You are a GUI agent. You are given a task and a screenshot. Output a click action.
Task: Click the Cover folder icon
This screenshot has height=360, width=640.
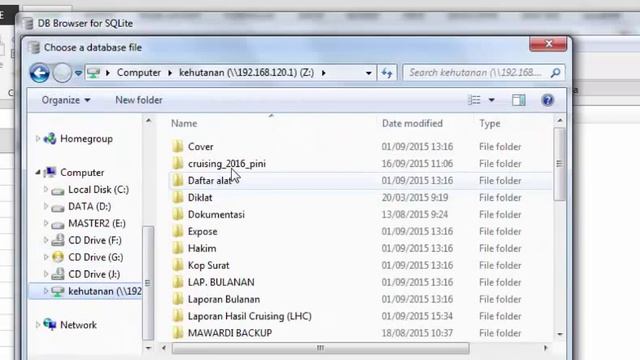[178, 146]
